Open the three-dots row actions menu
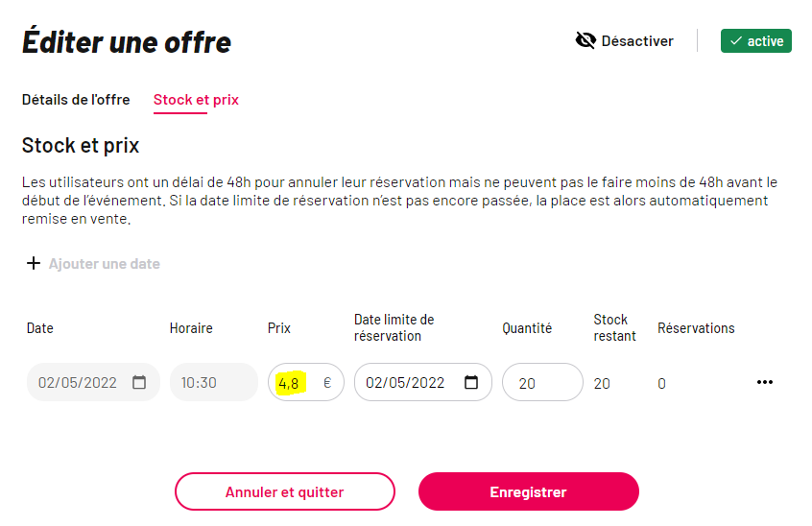812x526 pixels. [x=764, y=382]
